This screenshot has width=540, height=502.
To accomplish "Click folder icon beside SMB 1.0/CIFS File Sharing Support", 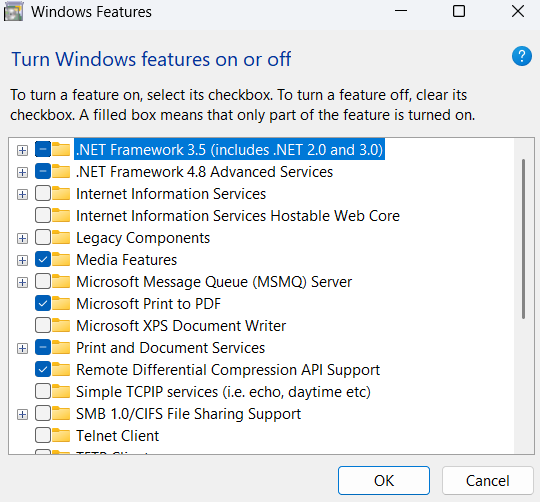I will [61, 414].
